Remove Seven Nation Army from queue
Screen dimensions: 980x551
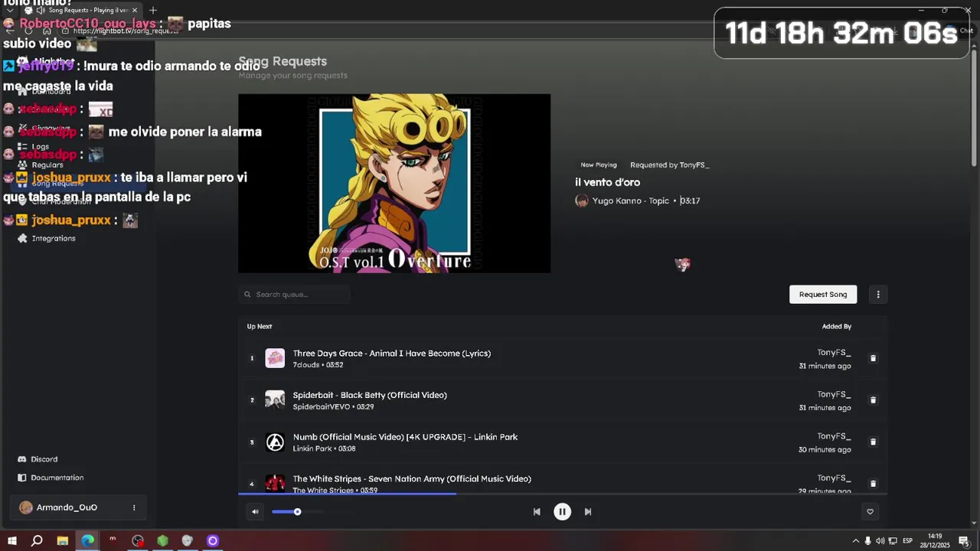(x=873, y=484)
